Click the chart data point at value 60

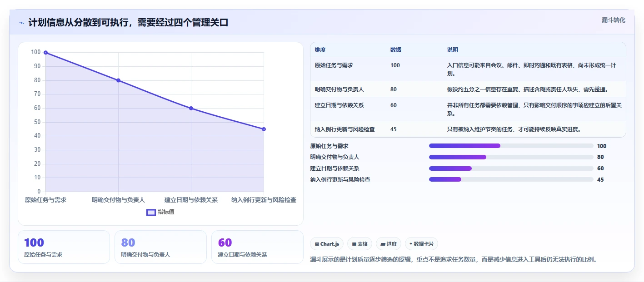coord(191,108)
